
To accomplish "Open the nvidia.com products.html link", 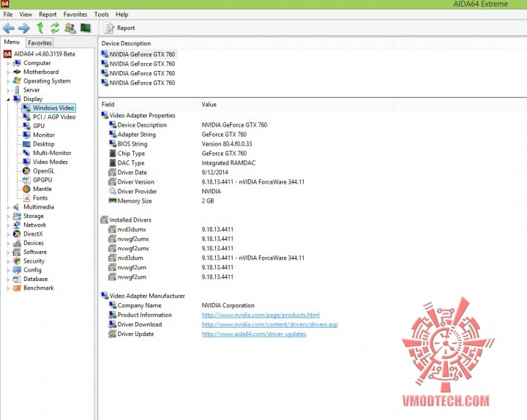I will coord(261,315).
